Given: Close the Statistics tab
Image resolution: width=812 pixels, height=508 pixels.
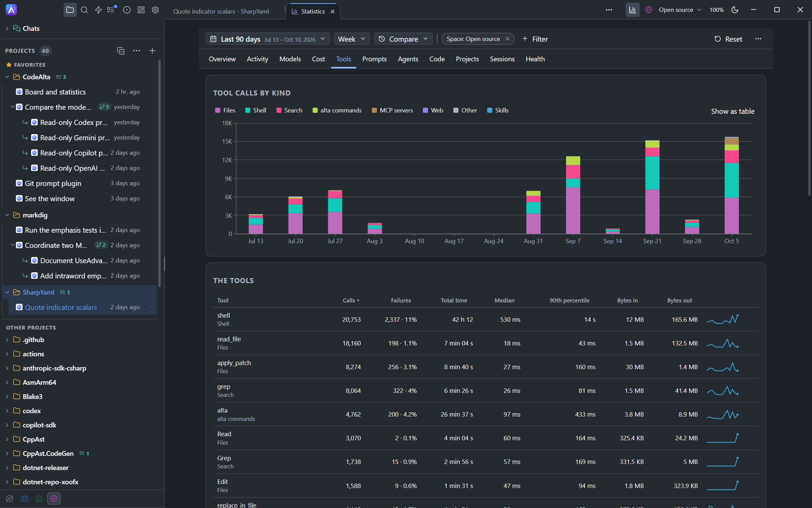Looking at the screenshot, I should [333, 12].
